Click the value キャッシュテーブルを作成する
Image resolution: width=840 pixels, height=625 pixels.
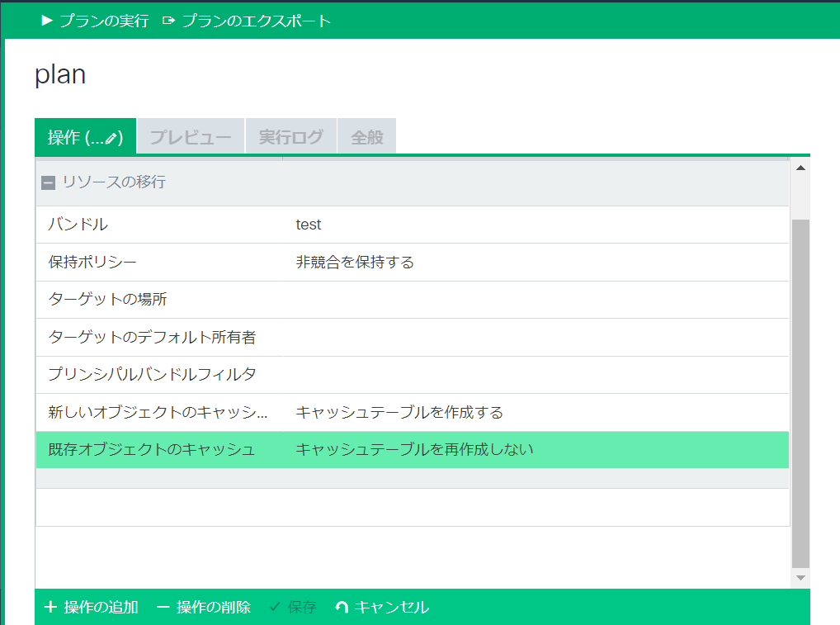[x=399, y=412]
